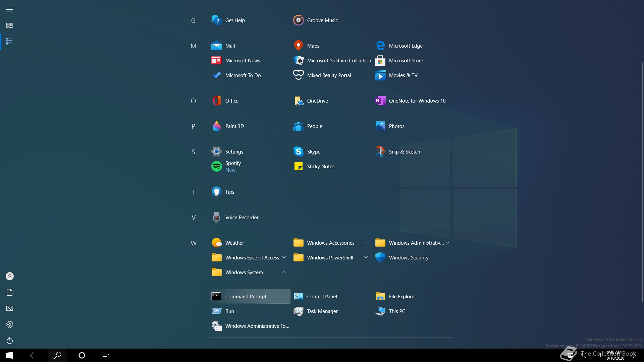This screenshot has height=362, width=644.
Task: Open Settings from the app list
Action: click(250, 152)
